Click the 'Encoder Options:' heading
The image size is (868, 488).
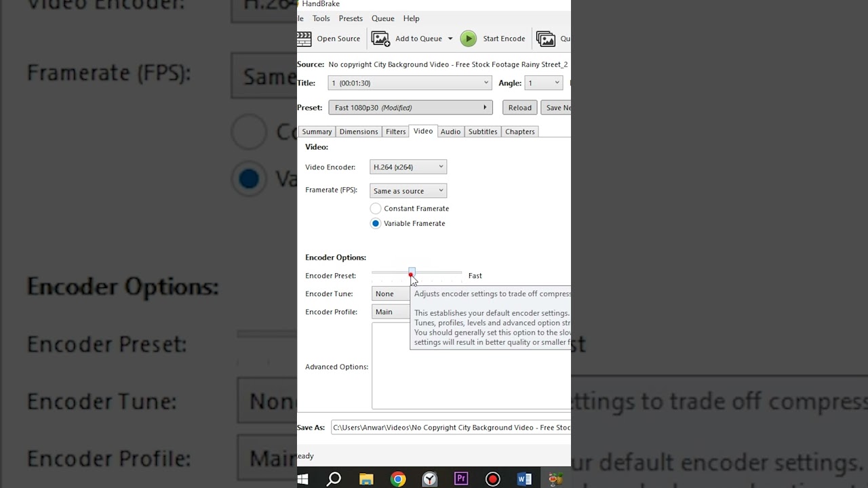[336, 258]
